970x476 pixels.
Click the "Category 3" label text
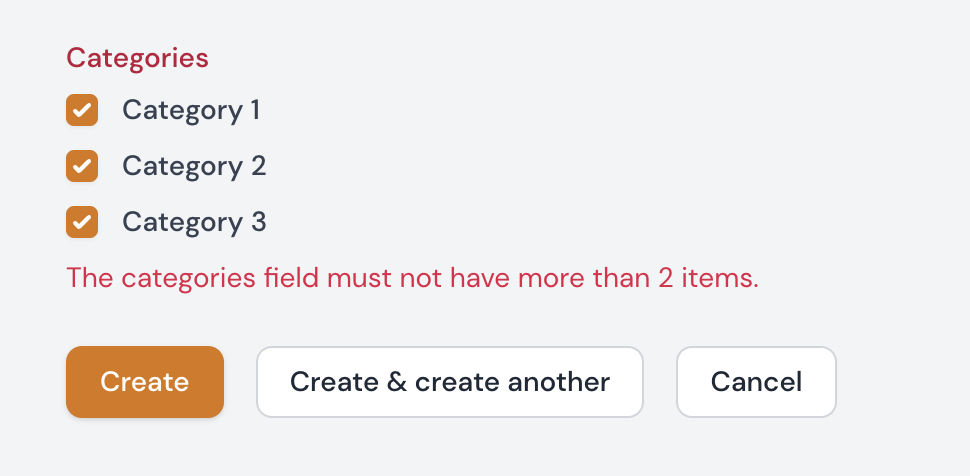tap(194, 222)
